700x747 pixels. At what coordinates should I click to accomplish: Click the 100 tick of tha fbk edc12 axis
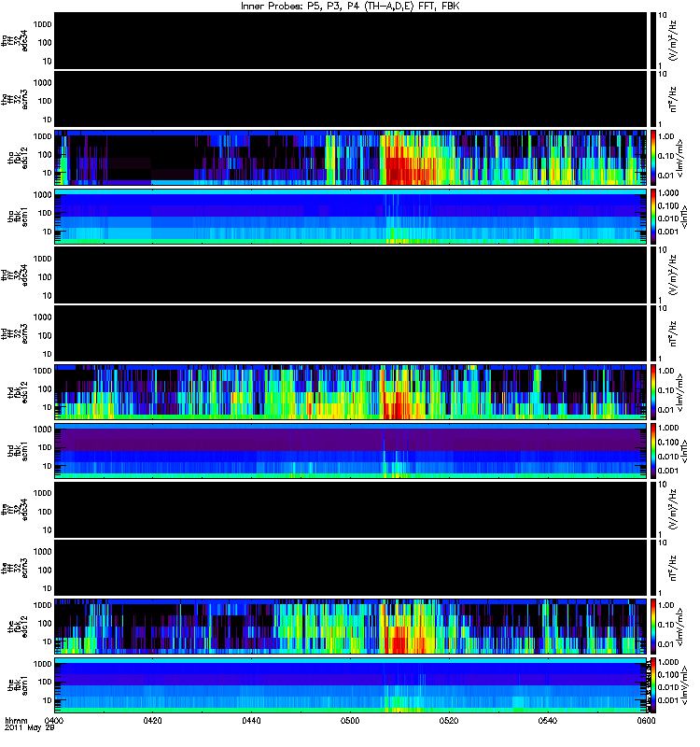(45, 154)
